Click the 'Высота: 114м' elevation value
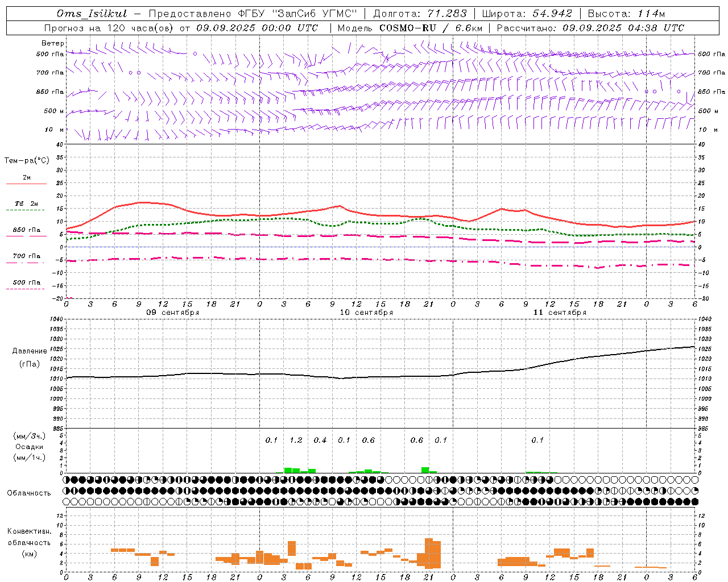This screenshot has height=582, width=728. click(x=626, y=14)
